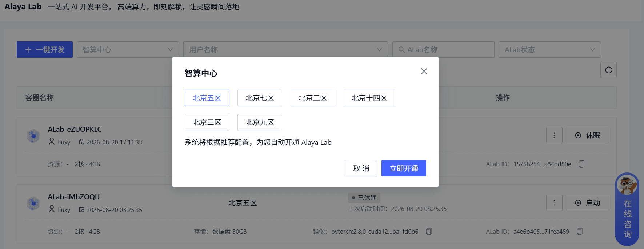
Task: Click the 已休眠 status badge
Action: [x=364, y=198]
